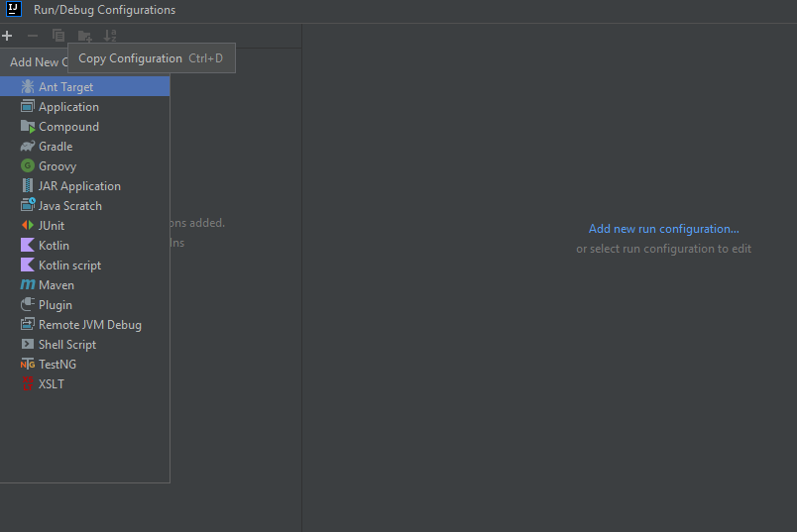Pick TestNG configuration type

85,364
